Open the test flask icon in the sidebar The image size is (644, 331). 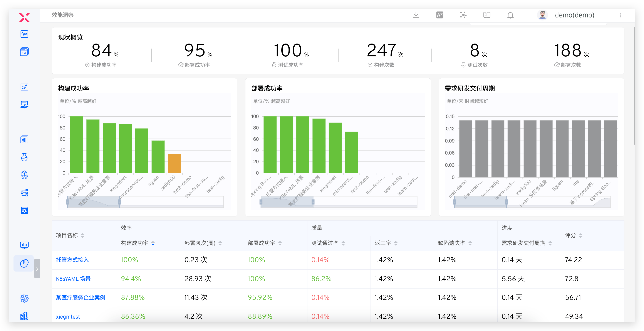[24, 157]
